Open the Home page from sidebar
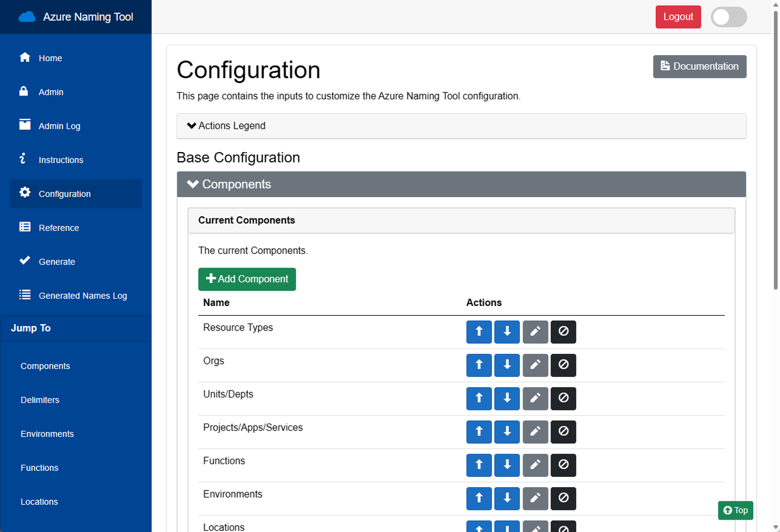780x532 pixels. tap(75, 58)
